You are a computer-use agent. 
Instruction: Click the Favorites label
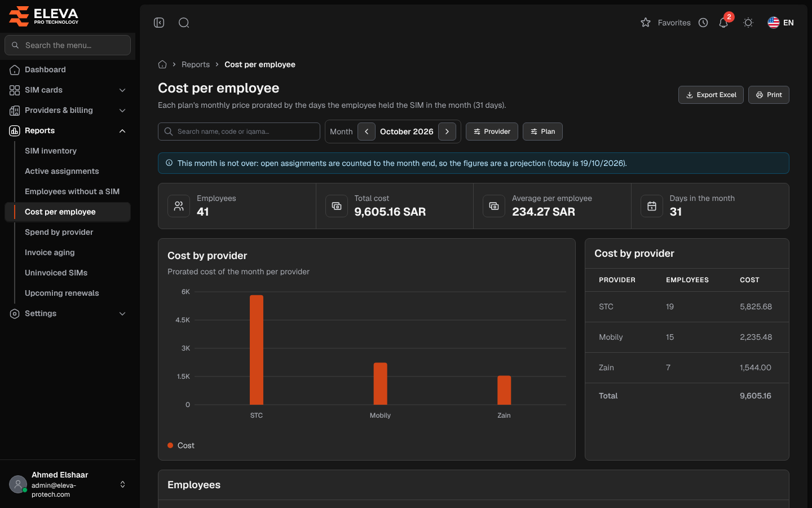(x=674, y=23)
